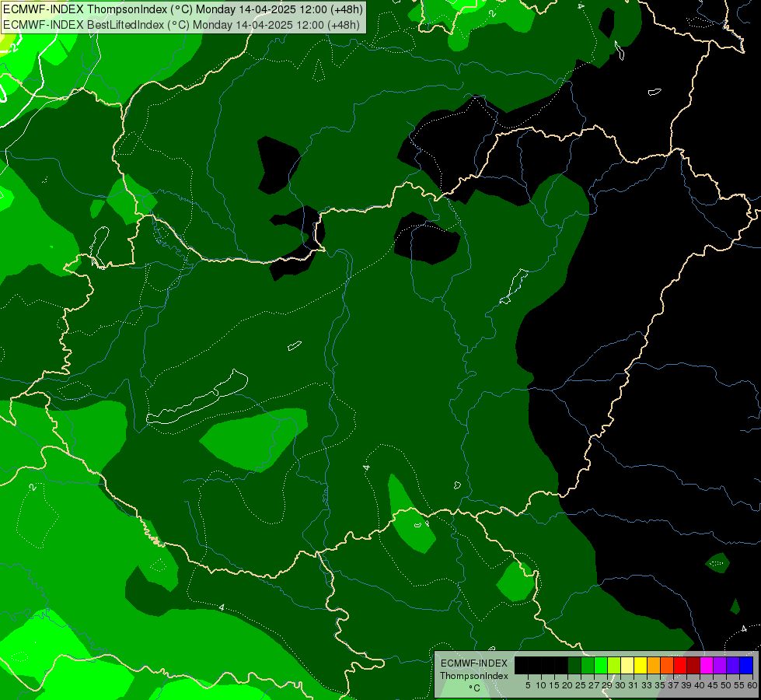
Task: Select the bright green 27–29 legend swatch
Action: click(601, 665)
